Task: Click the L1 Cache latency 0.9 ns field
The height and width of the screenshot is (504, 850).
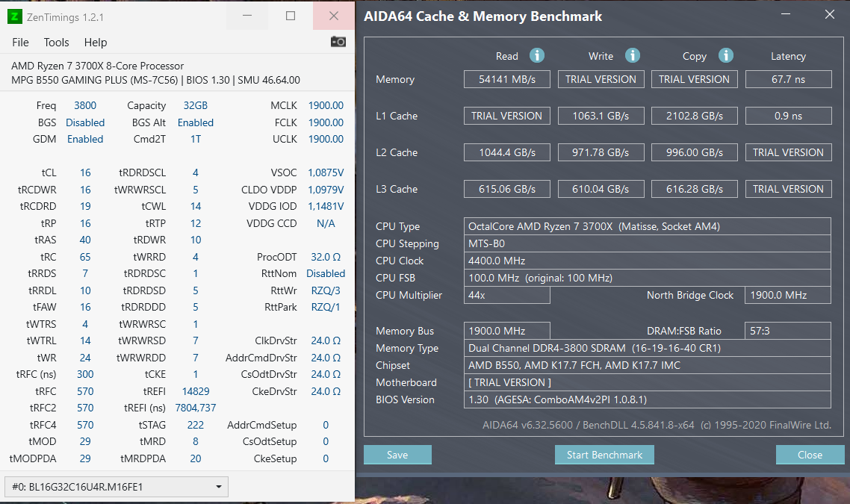Action: 788,116
